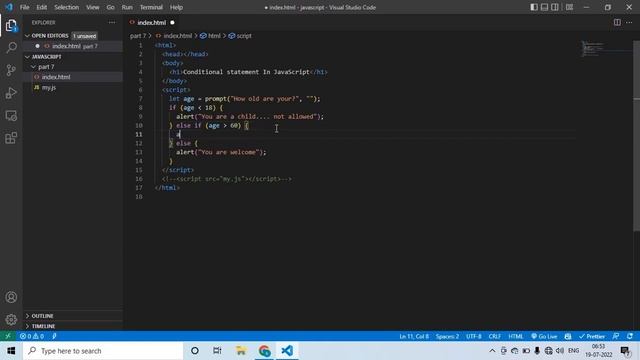Open the Windows notification center
This screenshot has width=640, height=360.
click(x=625, y=351)
